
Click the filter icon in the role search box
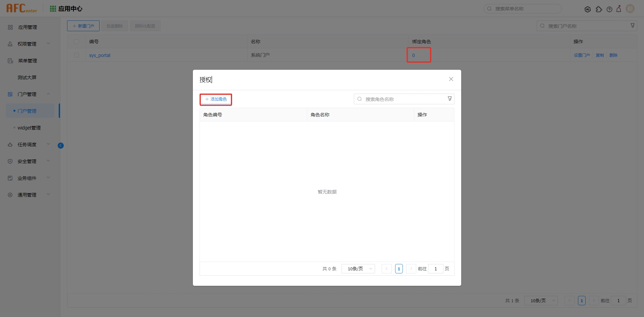tap(449, 99)
